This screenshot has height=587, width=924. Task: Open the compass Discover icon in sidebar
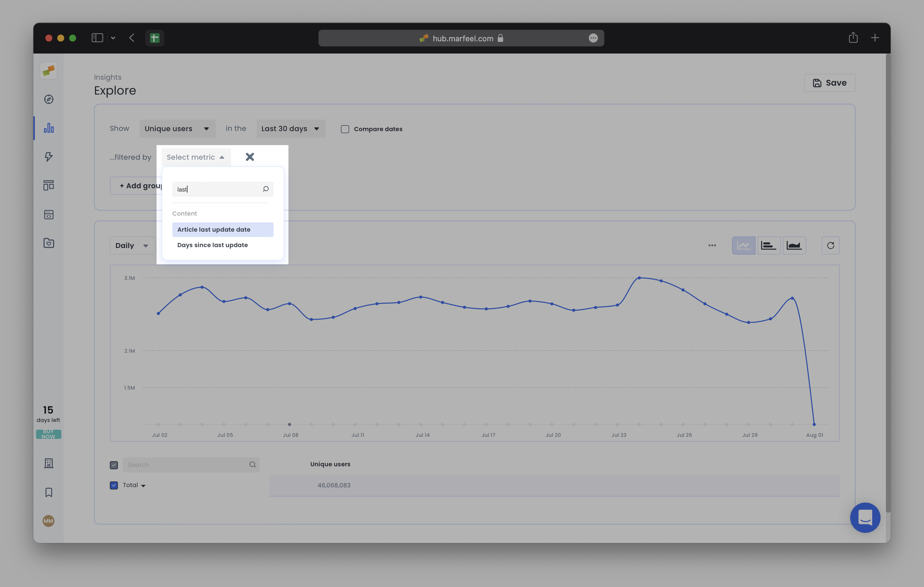(49, 99)
